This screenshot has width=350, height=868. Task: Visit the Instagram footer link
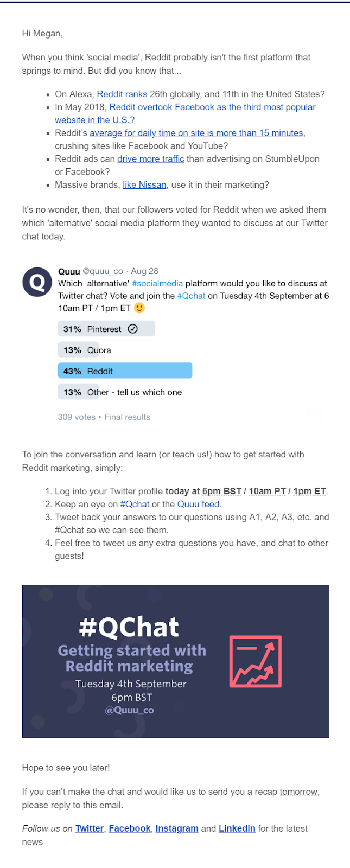pos(177,828)
